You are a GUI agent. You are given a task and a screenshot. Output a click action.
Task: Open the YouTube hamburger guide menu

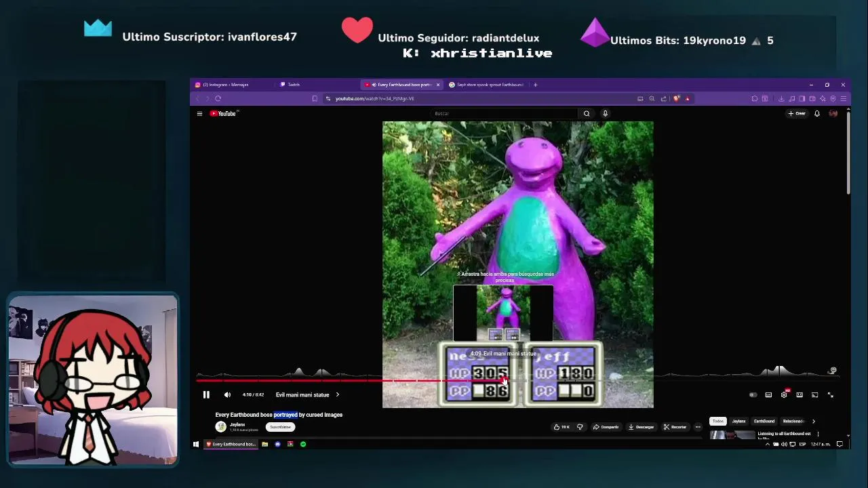[x=199, y=113]
